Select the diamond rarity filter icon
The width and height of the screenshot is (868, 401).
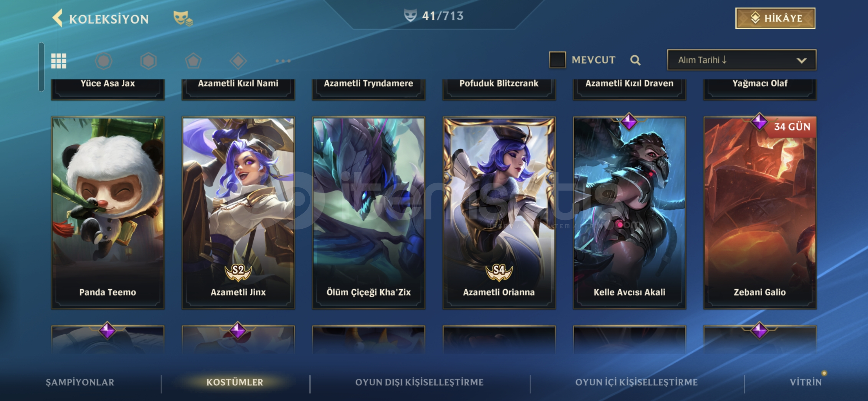(x=238, y=61)
